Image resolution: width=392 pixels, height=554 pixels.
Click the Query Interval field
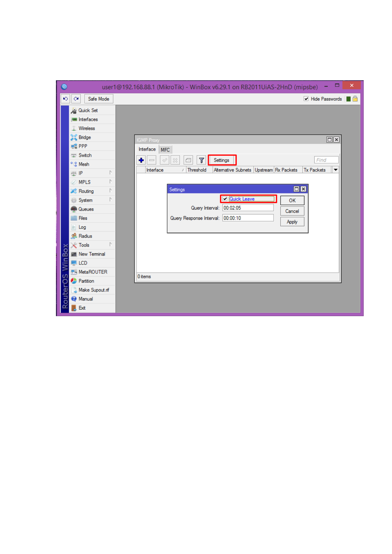tap(248, 208)
